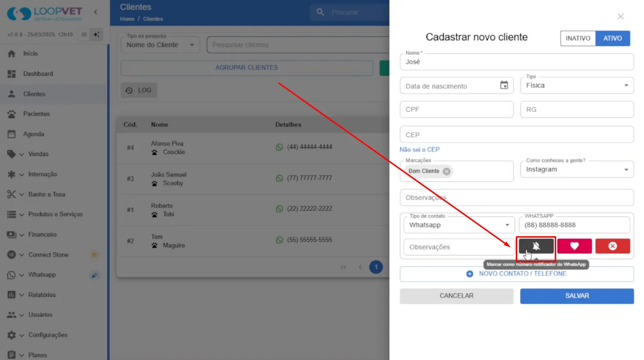Set client status to INATIVO
The width and height of the screenshot is (644, 360).
pyautogui.click(x=578, y=38)
